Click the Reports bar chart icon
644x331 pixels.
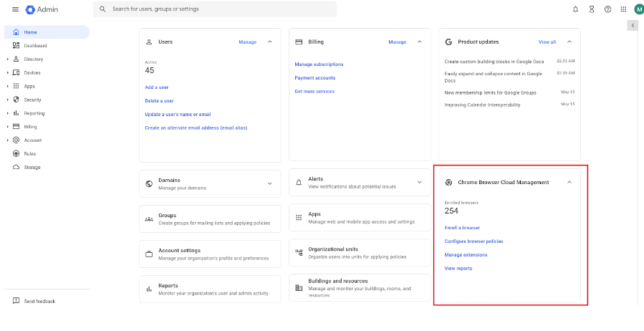pos(149,289)
